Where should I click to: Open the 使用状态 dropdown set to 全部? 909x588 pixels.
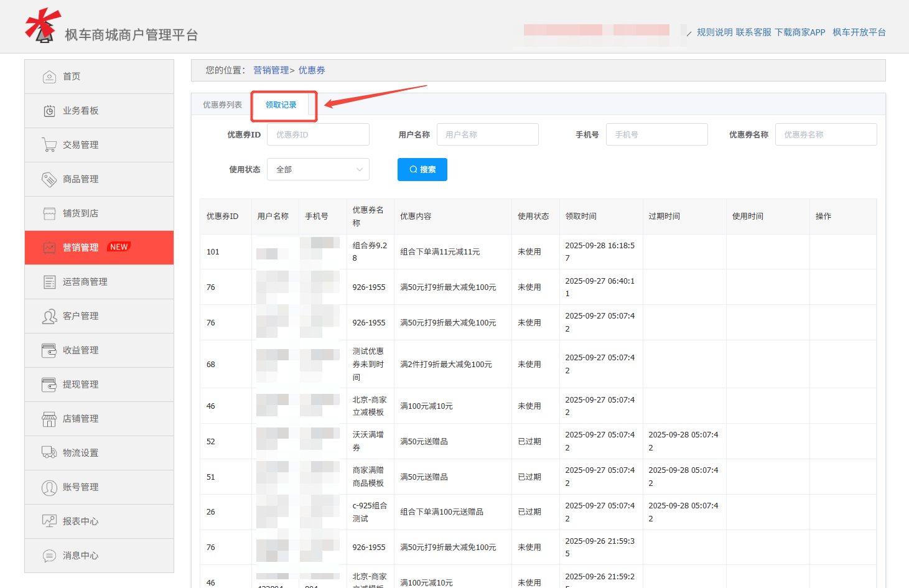tap(318, 169)
